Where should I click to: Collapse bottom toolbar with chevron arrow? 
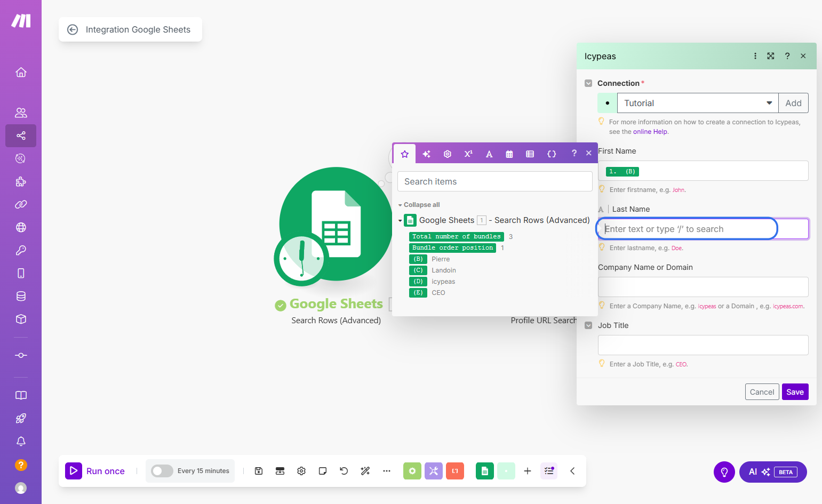572,471
